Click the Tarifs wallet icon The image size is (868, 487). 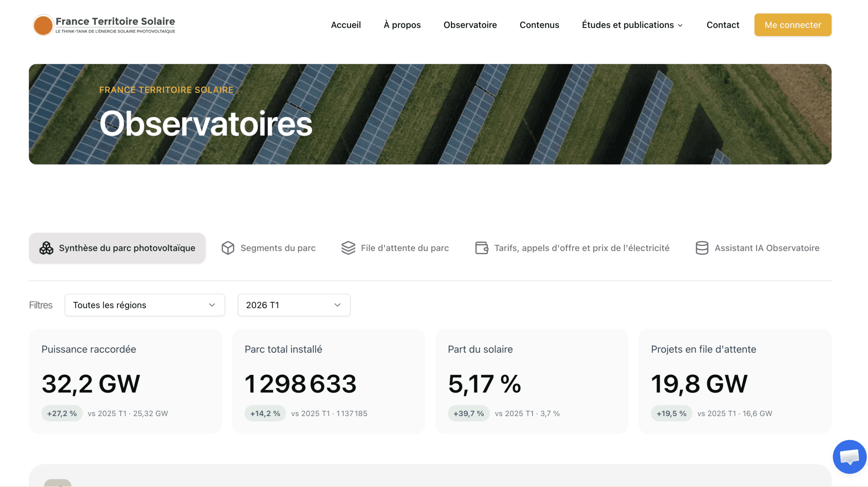[481, 248]
